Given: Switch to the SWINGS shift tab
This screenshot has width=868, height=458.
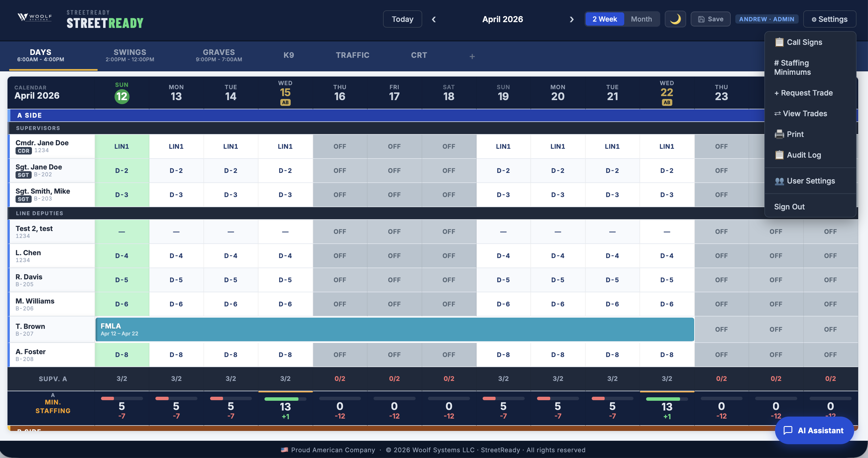Looking at the screenshot, I should [x=130, y=55].
